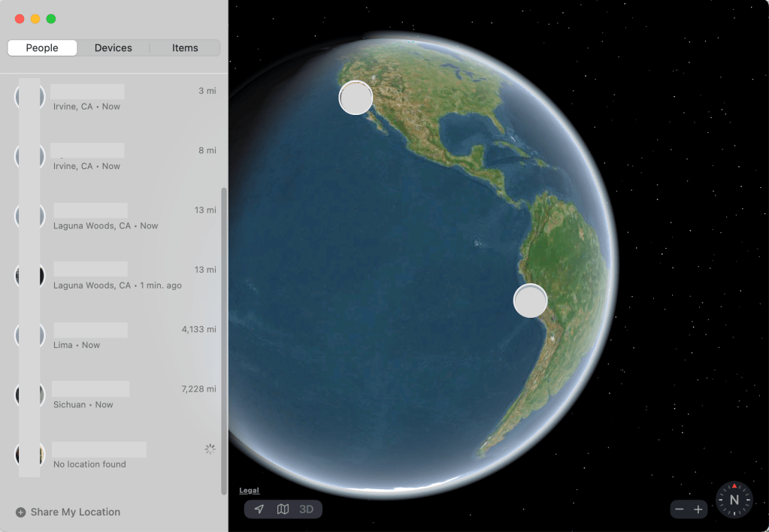
Task: Click the North compass icon
Action: pyautogui.click(x=734, y=500)
